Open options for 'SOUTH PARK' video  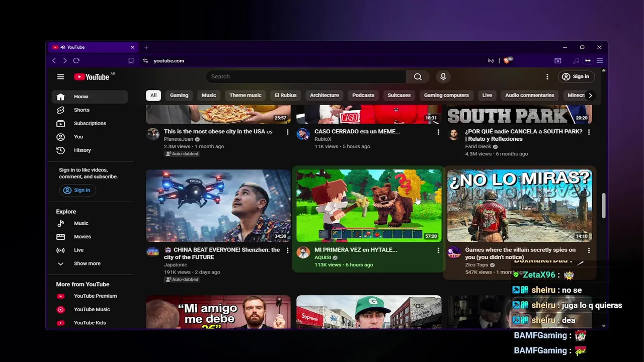point(589,132)
